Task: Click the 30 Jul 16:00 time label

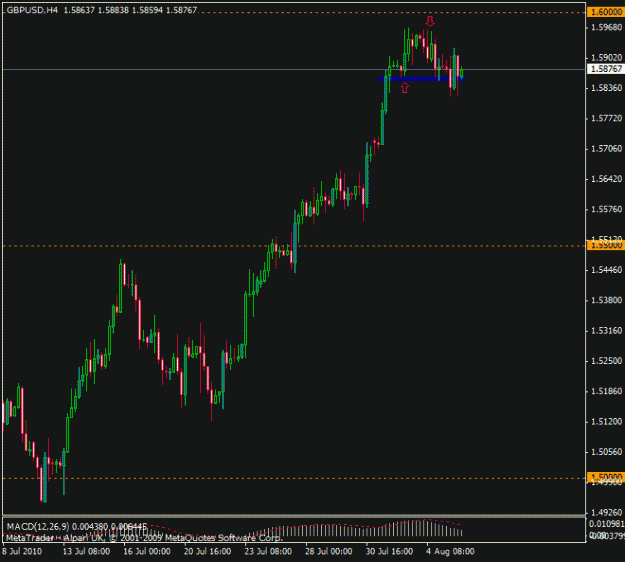Action: click(389, 552)
